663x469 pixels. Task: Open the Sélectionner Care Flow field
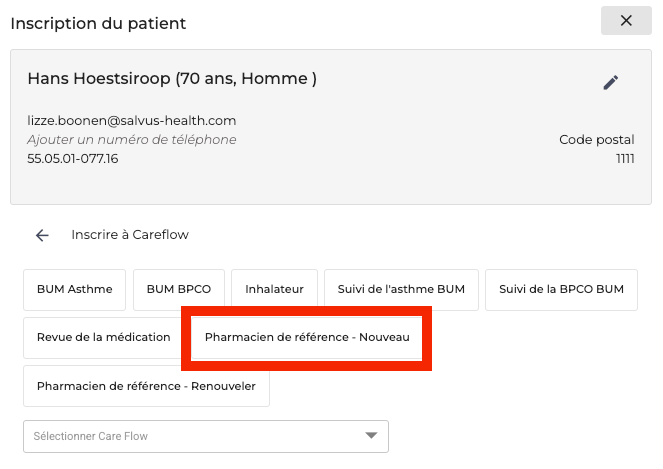point(190,436)
